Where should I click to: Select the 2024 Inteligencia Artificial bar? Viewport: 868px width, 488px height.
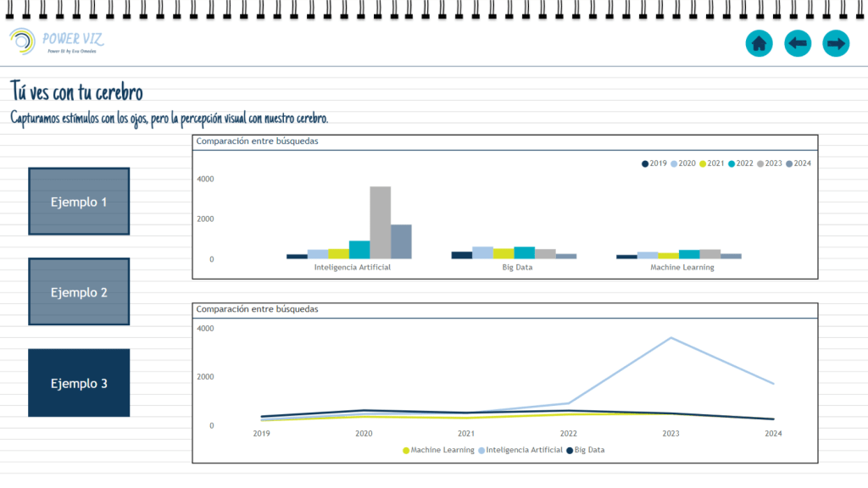pyautogui.click(x=401, y=241)
